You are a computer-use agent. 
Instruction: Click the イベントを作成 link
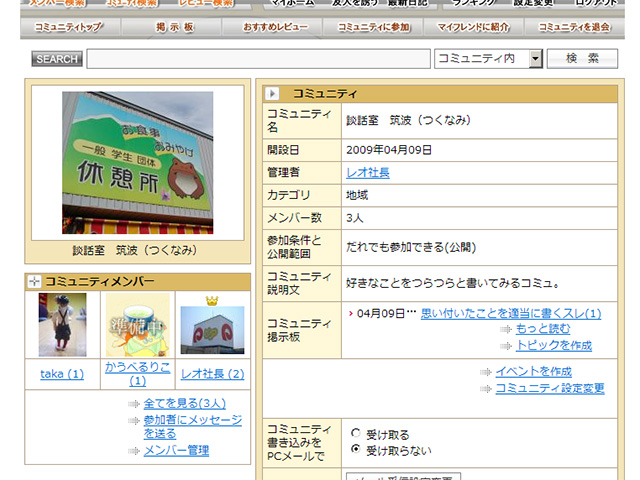(x=533, y=371)
